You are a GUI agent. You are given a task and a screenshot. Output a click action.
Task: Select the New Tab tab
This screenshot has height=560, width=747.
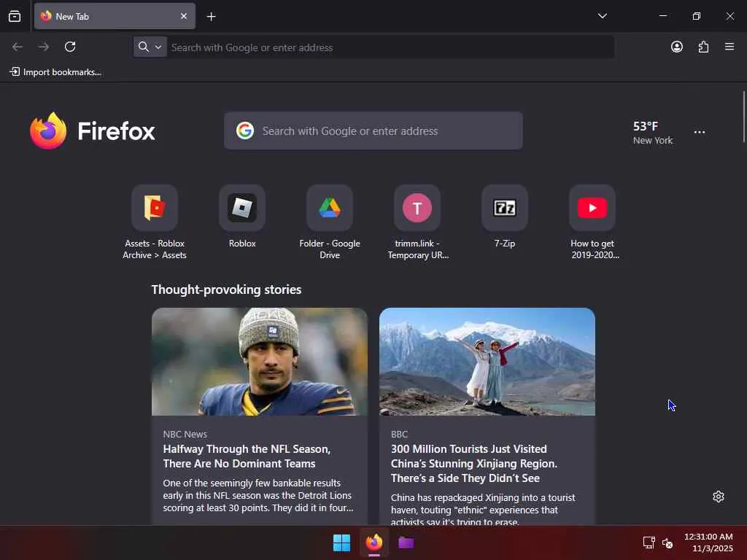[115, 16]
